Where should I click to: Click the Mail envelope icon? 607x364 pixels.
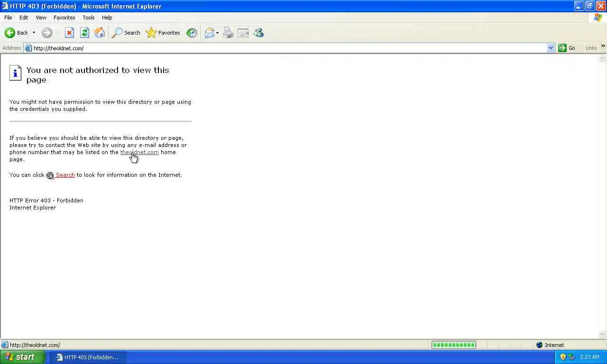209,33
